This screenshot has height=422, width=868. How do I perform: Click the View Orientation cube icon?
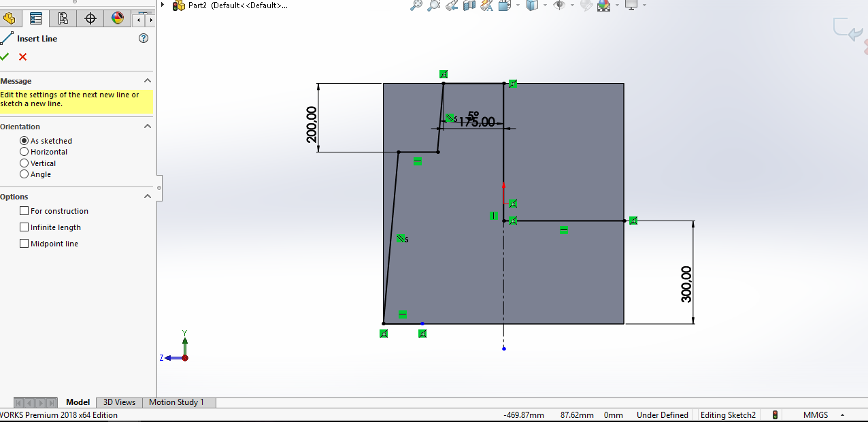click(504, 5)
